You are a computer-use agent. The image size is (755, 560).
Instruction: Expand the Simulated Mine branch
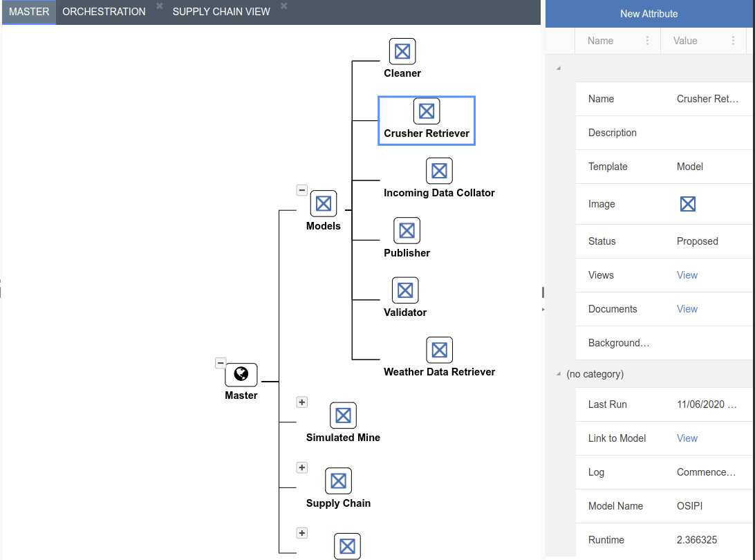tap(301, 402)
